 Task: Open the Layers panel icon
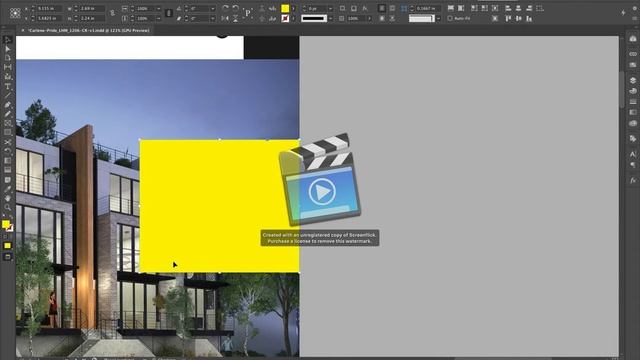tap(633, 80)
